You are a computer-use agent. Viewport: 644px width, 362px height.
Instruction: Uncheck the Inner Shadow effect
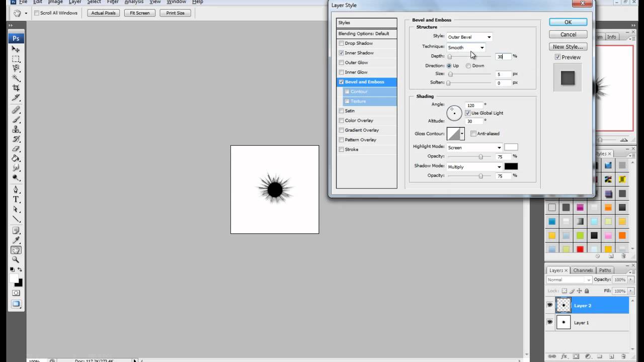click(x=342, y=53)
